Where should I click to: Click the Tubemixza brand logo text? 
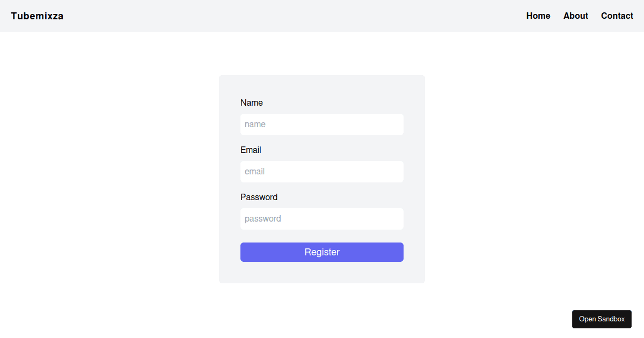point(37,16)
